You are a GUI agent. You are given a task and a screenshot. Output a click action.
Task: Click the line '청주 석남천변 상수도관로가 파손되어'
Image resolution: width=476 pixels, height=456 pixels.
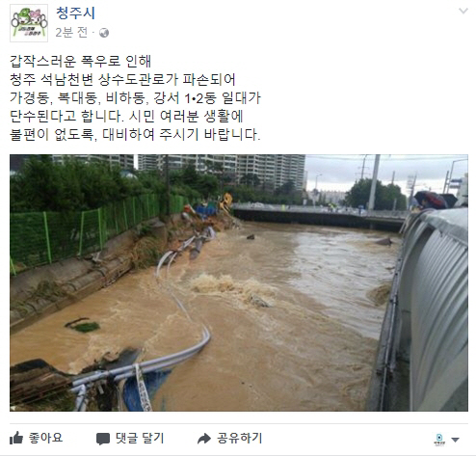click(x=122, y=80)
